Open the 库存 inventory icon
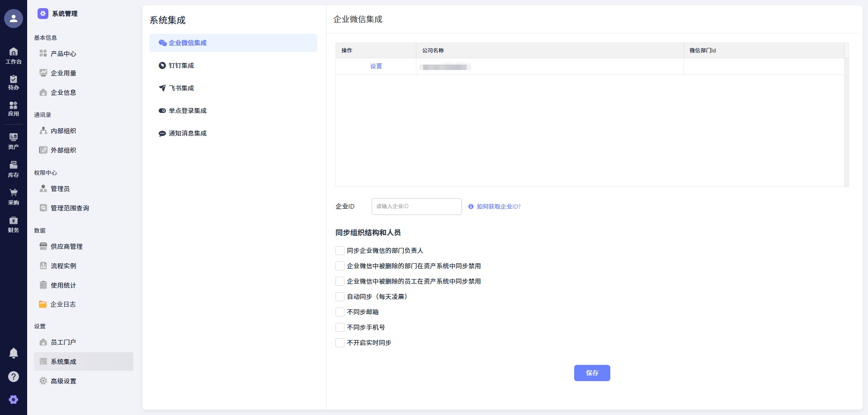The image size is (868, 415). click(x=14, y=169)
